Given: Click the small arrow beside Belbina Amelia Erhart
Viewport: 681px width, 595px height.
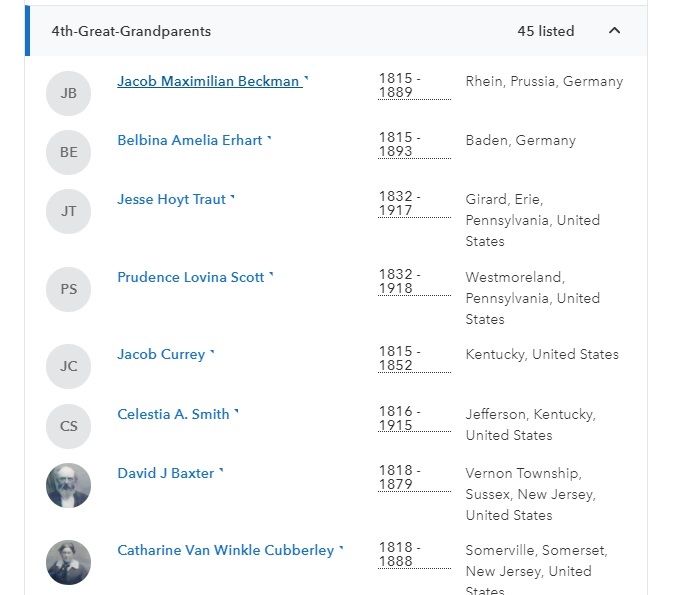Looking at the screenshot, I should click(269, 138).
